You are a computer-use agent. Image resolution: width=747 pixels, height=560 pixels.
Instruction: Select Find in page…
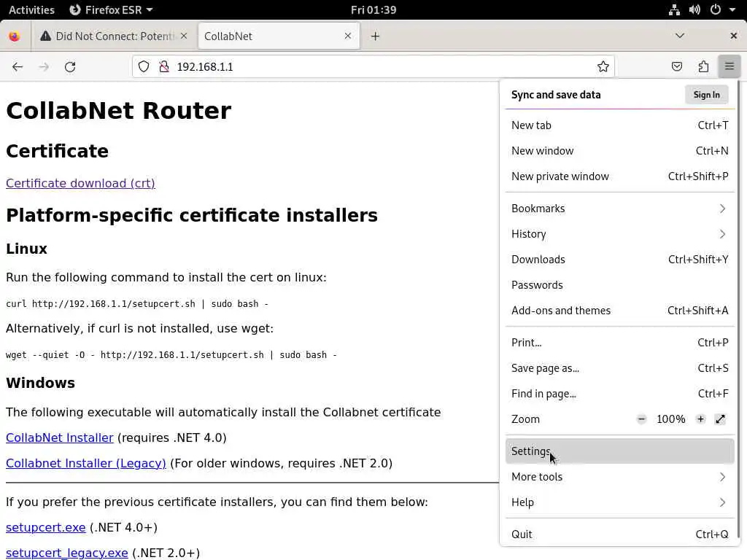[x=619, y=394]
